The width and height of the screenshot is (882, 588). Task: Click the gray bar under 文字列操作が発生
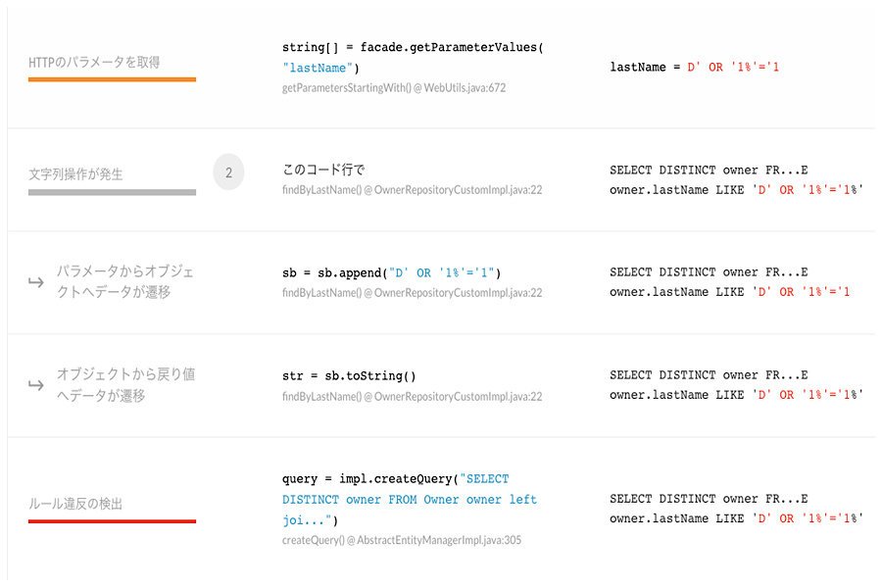112,192
